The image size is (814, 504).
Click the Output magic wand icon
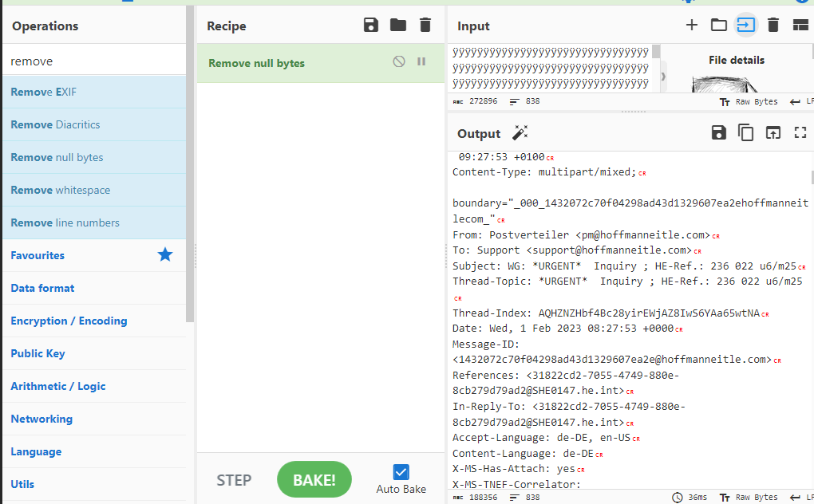click(520, 133)
